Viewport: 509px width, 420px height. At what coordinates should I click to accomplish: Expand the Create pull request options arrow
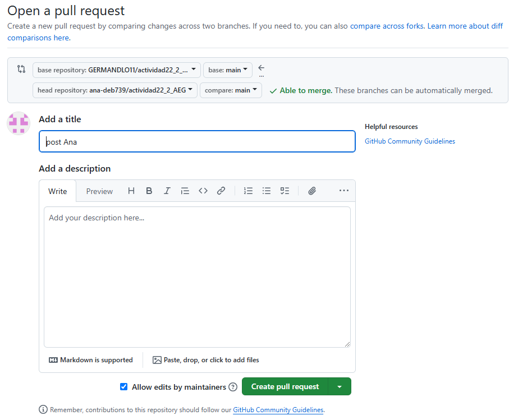point(340,387)
